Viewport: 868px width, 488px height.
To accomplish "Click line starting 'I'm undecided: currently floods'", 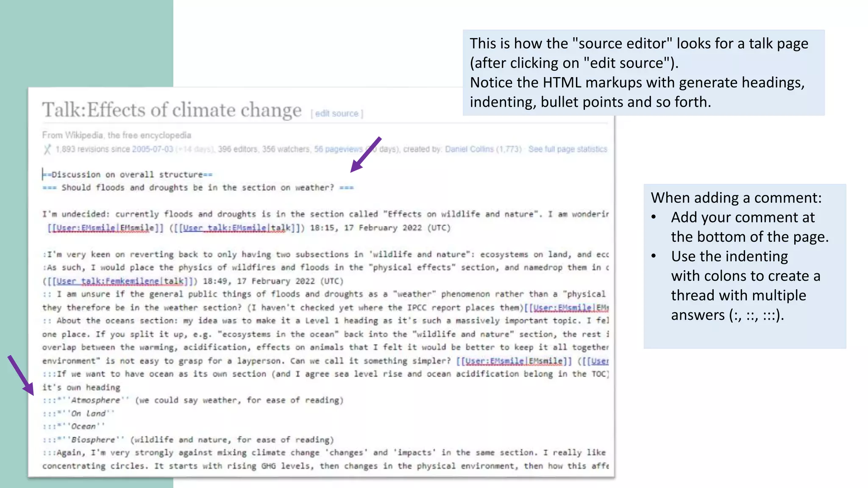I will [325, 214].
